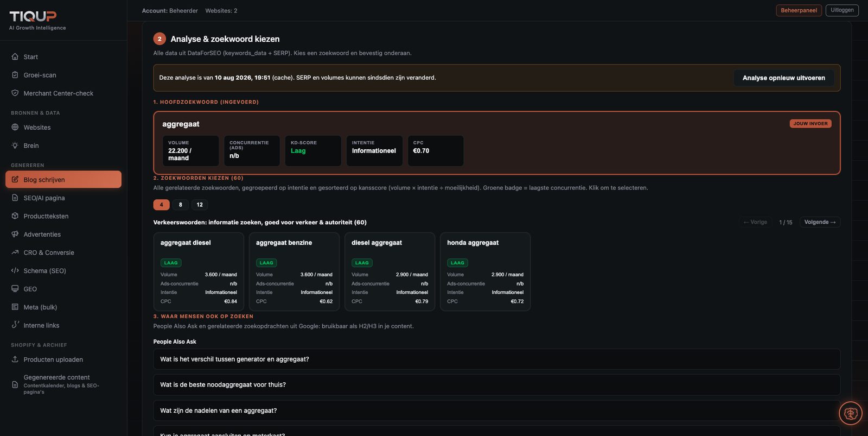Screen dimensions: 868x436
Task: Click the €0.70 CPC value
Action: [421, 151]
